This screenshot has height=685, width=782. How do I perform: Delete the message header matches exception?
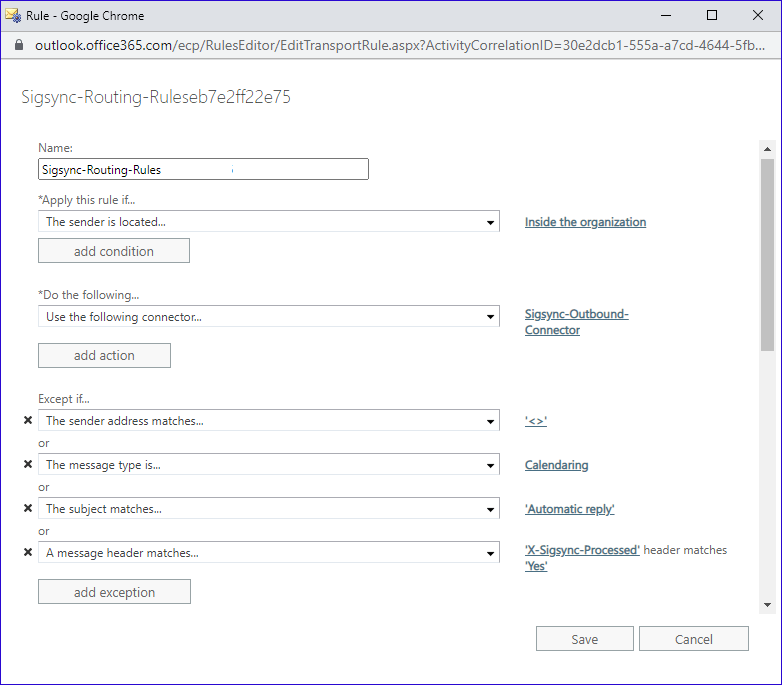click(28, 553)
